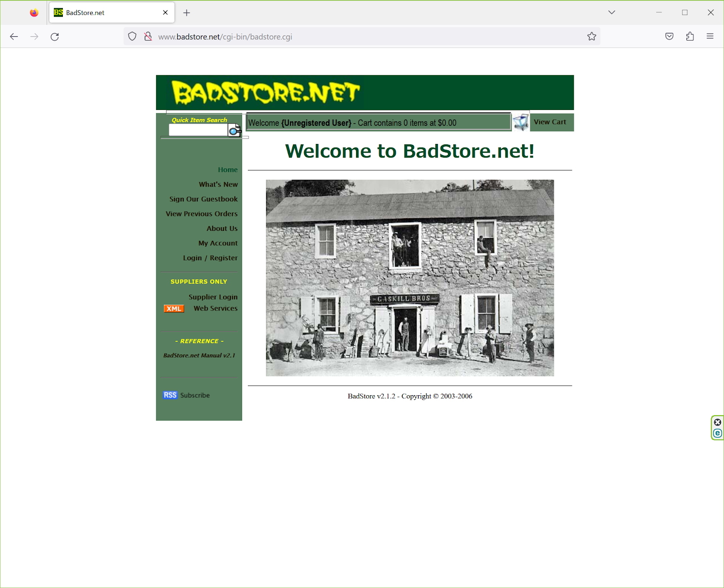Open the BadStore.net Manual v2.1

coord(199,355)
